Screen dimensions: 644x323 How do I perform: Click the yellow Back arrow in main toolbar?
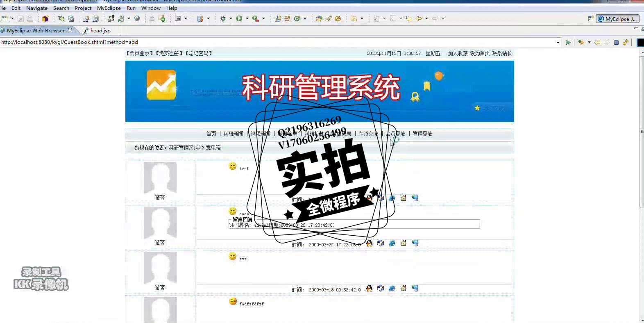[x=419, y=18]
